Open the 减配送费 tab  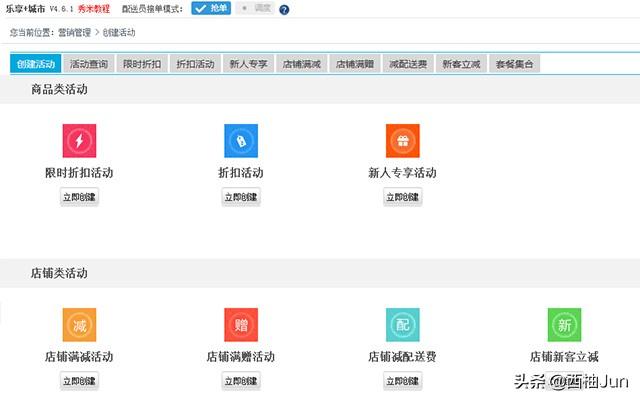tap(407, 64)
